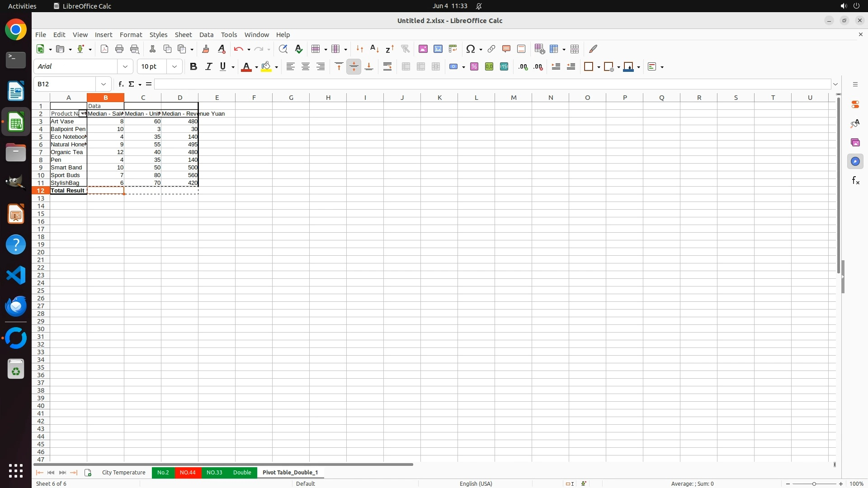
Task: Apply the yellow background highlight color
Action: click(266, 67)
